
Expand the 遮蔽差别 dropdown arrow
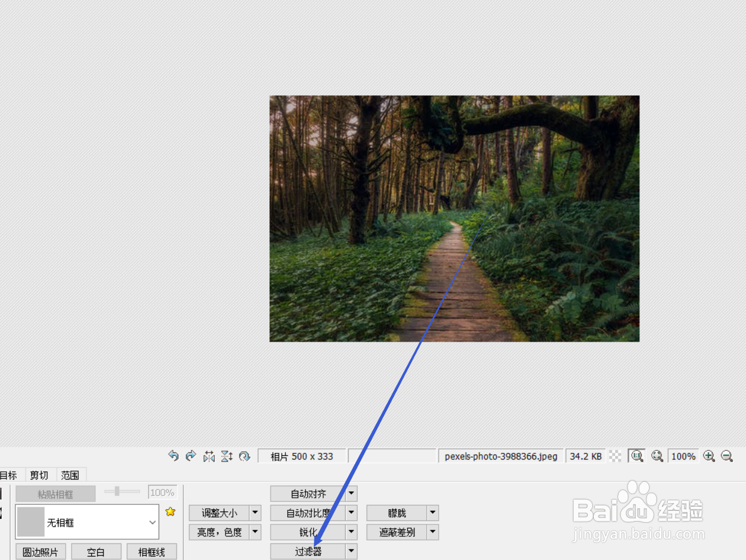click(x=433, y=532)
